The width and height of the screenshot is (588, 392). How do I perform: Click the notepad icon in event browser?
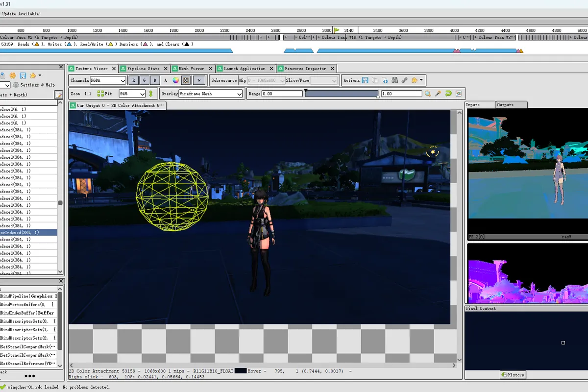59,95
